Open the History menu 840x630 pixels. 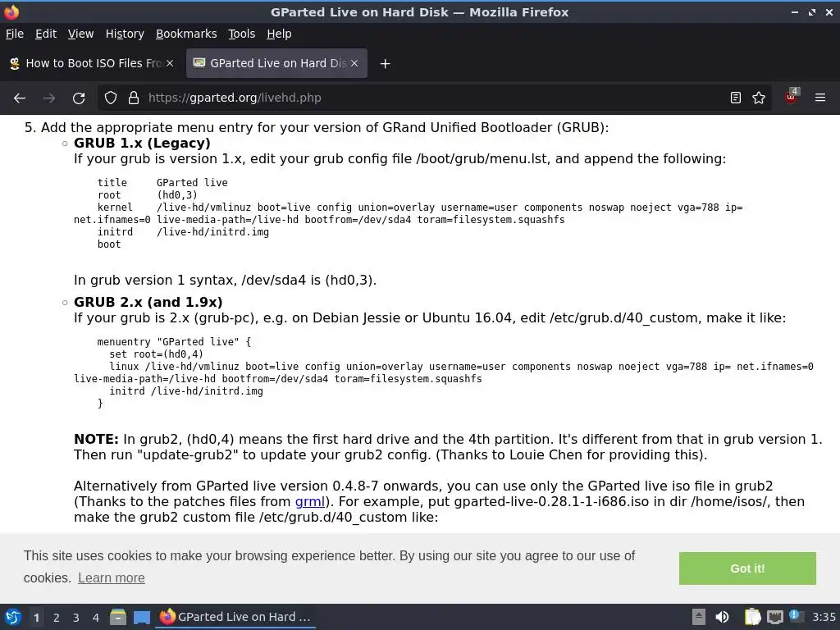125,34
